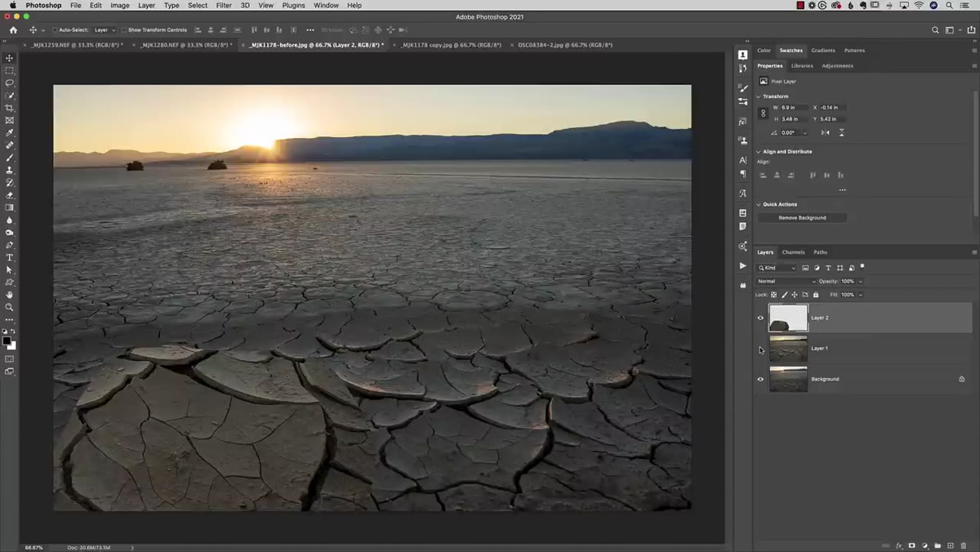Click the Remove Background button

coord(802,218)
